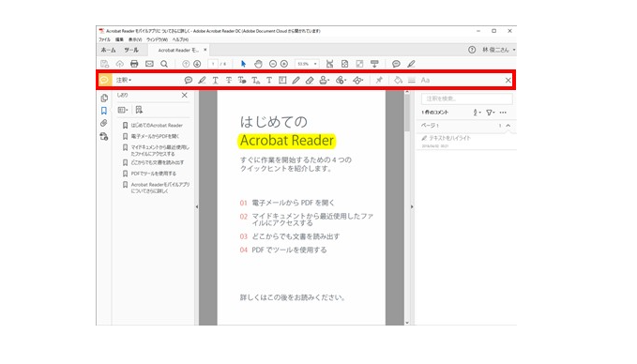Zoom in with the plus button
The height and width of the screenshot is (364, 637).
coord(284,64)
